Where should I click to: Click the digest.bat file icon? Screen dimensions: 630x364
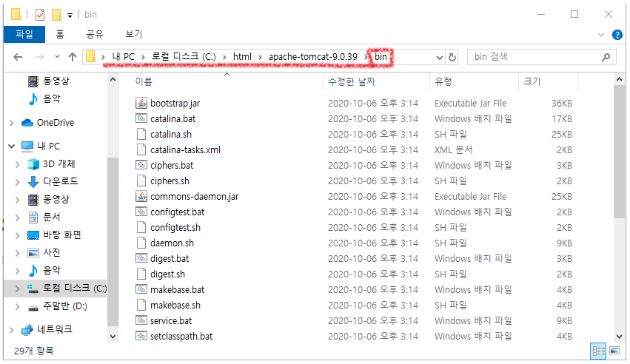pos(141,258)
